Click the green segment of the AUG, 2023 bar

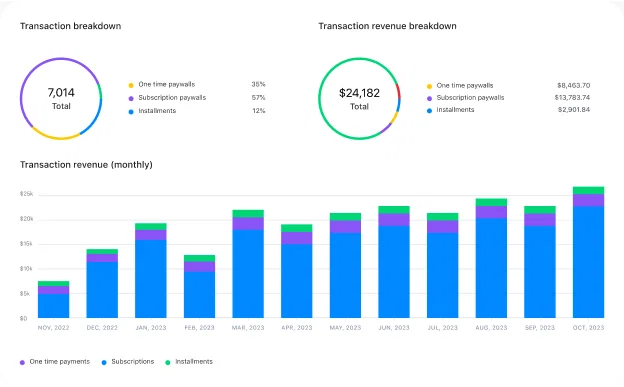click(491, 202)
